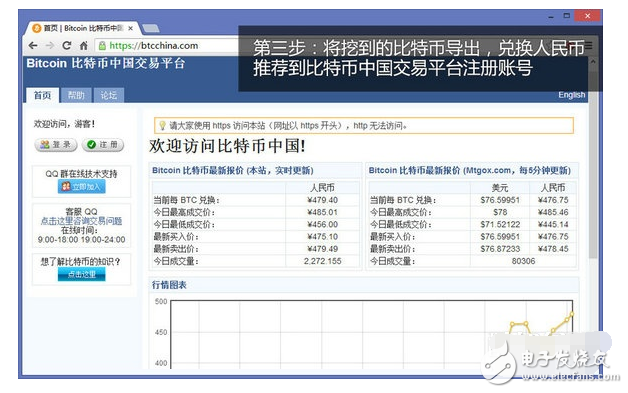Switch language via English link
This screenshot has height=393, width=628.
[572, 95]
